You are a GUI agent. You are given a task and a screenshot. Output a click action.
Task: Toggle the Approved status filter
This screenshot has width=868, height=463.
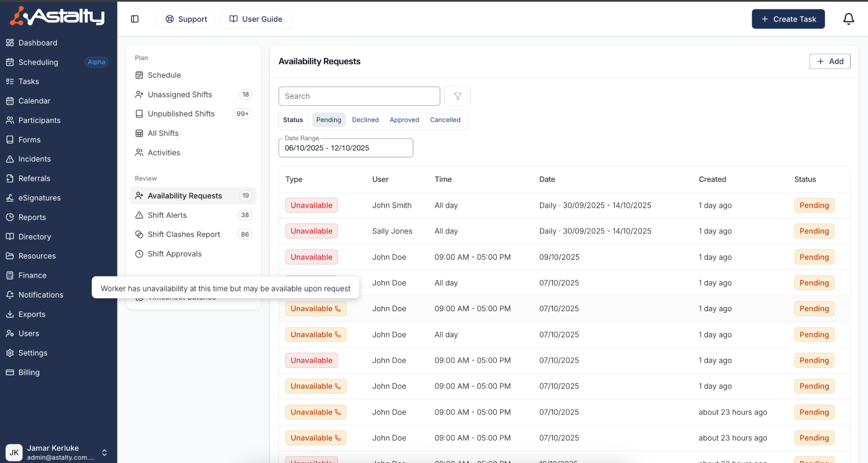pyautogui.click(x=404, y=120)
